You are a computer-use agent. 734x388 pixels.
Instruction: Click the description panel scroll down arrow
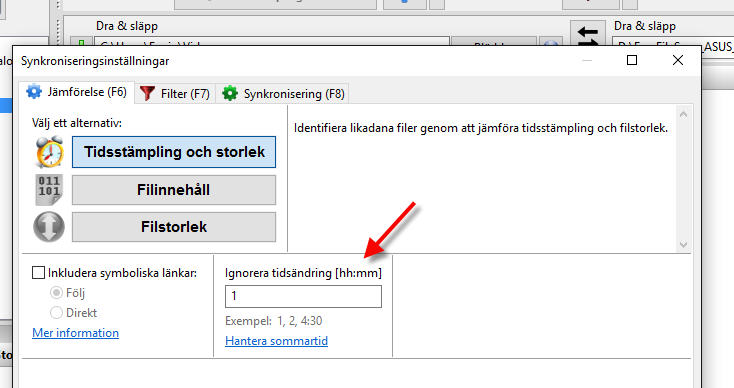(x=683, y=244)
